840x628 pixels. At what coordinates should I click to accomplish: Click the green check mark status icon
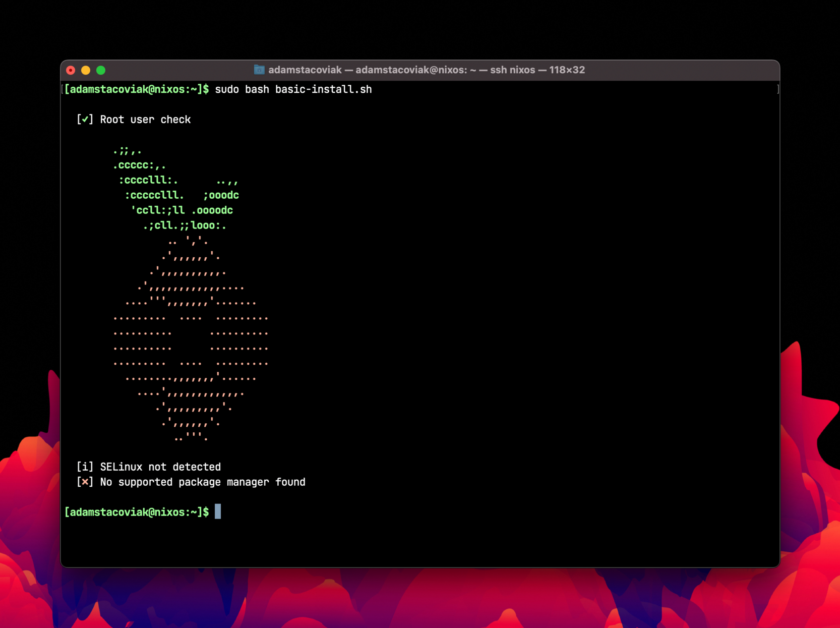85,120
